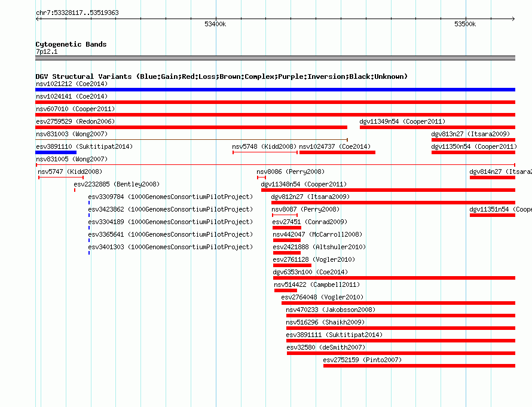Open nsv1024737 (Coe2014) variant
This screenshot has height=407, width=532.
click(x=335, y=146)
